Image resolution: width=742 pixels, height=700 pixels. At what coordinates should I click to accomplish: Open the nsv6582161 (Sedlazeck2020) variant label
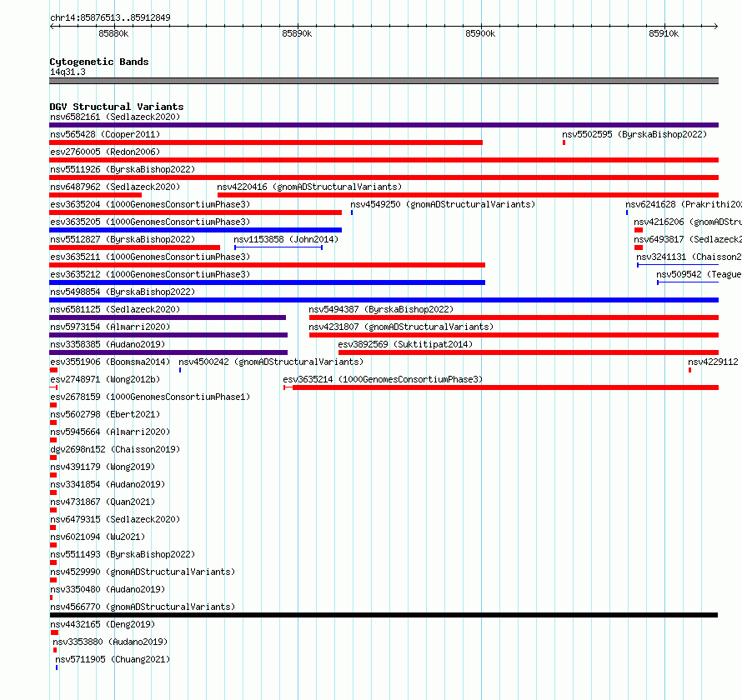coord(115,117)
